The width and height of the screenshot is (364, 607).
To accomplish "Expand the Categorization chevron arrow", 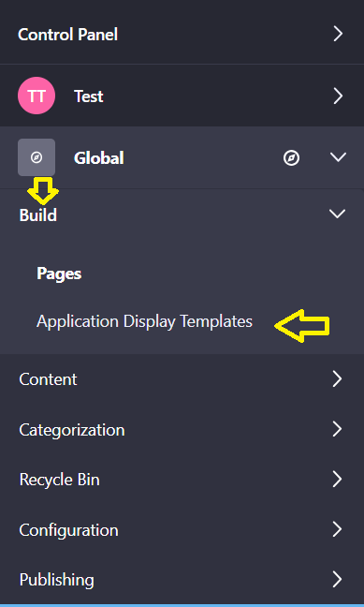I will tap(337, 429).
